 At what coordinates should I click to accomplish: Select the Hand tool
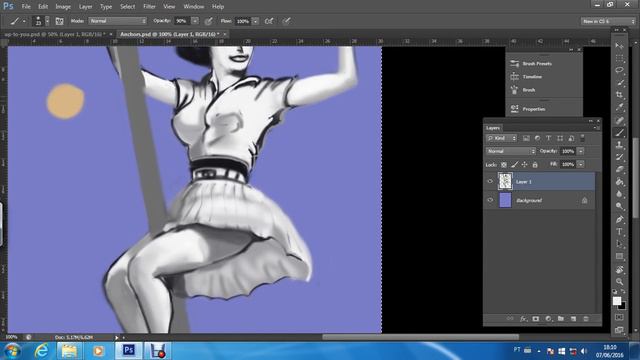point(619,269)
